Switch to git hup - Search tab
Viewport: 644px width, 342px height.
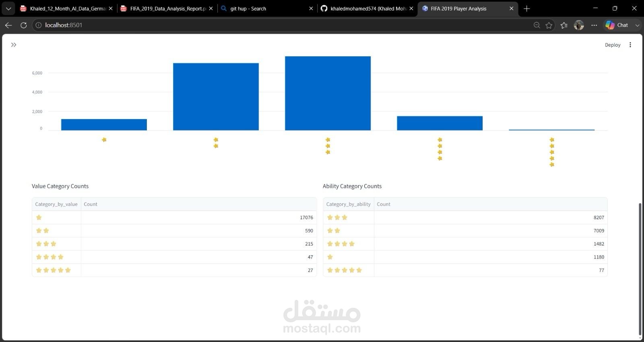click(267, 8)
